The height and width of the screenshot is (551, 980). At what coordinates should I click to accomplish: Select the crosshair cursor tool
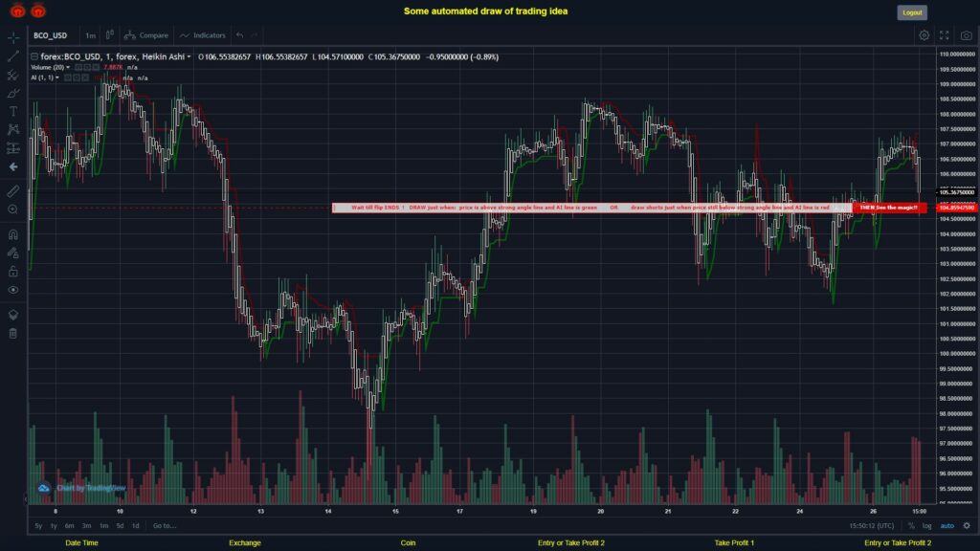pyautogui.click(x=13, y=37)
